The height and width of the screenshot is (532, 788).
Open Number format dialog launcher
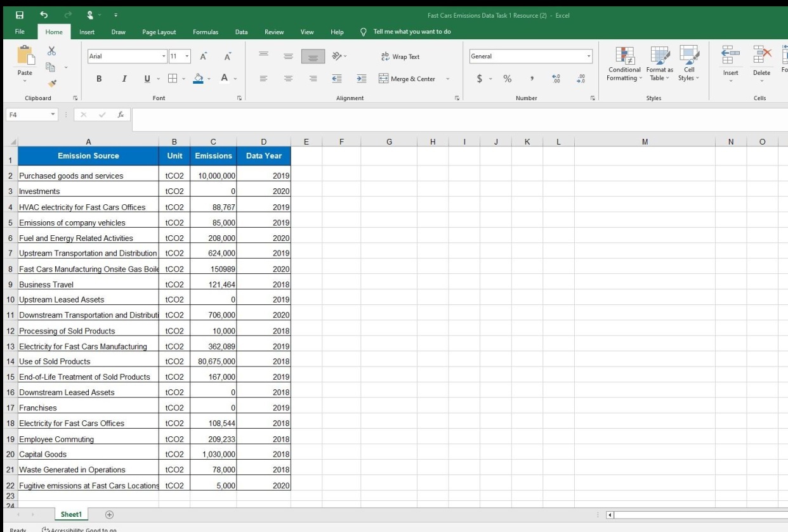(x=593, y=98)
